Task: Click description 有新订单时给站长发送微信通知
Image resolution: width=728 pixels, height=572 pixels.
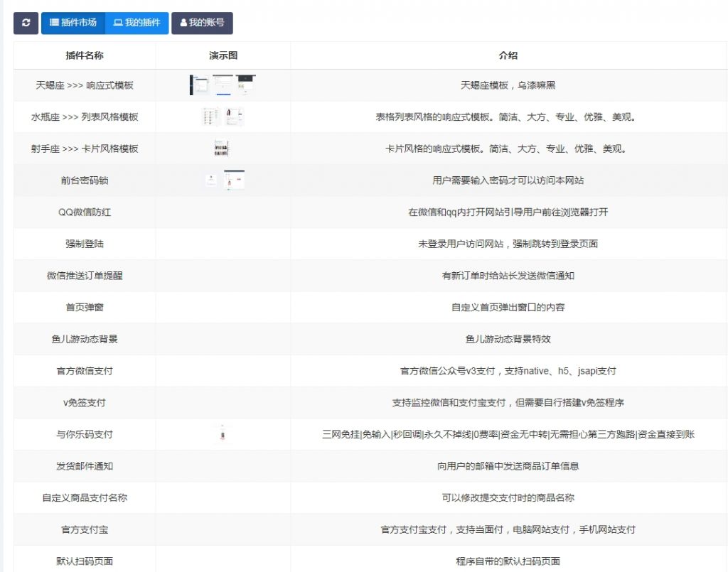Action: (508, 276)
